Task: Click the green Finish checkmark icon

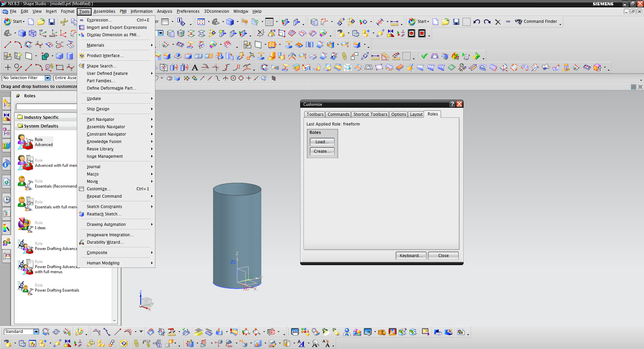Action: [424, 56]
